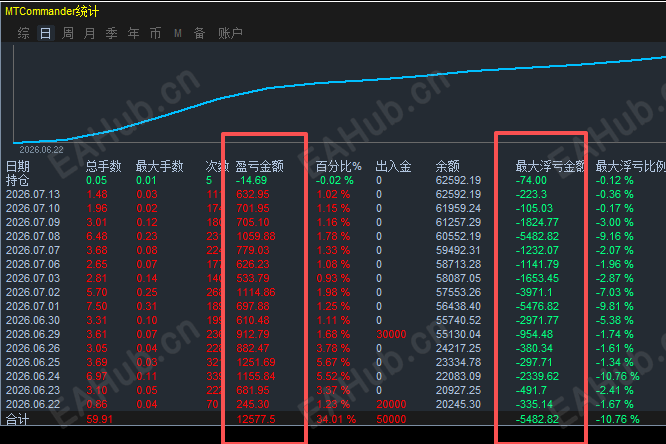Select the 2026.07.10 date row
This screenshot has height=444, width=666.
point(333,208)
